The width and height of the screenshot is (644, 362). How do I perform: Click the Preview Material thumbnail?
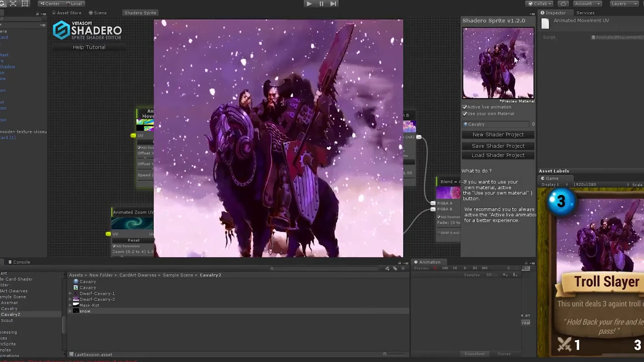point(498,63)
